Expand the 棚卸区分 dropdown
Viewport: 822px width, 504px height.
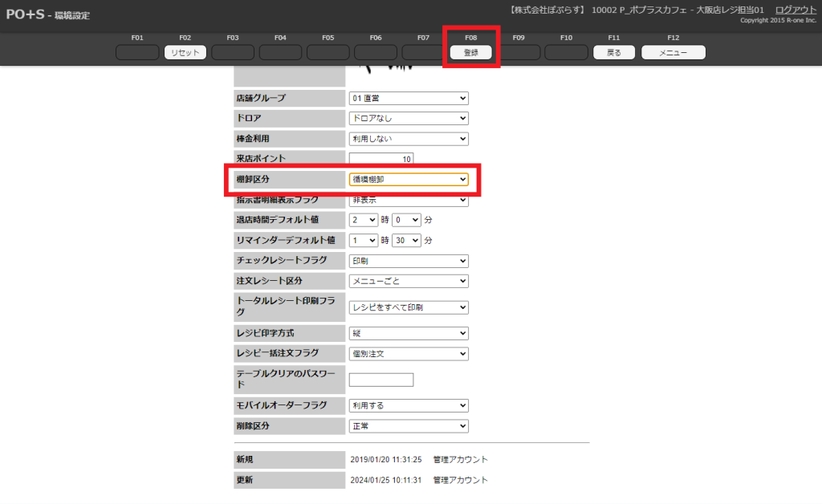tap(409, 180)
